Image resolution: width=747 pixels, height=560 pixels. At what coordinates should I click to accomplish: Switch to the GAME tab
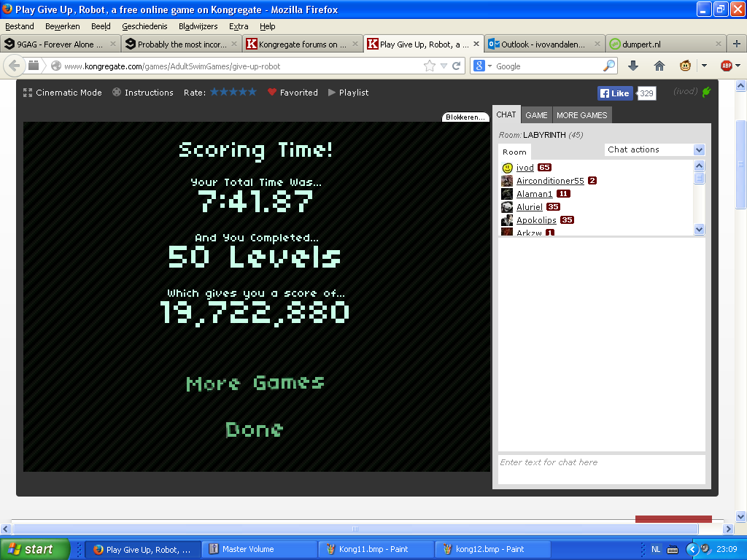click(536, 115)
